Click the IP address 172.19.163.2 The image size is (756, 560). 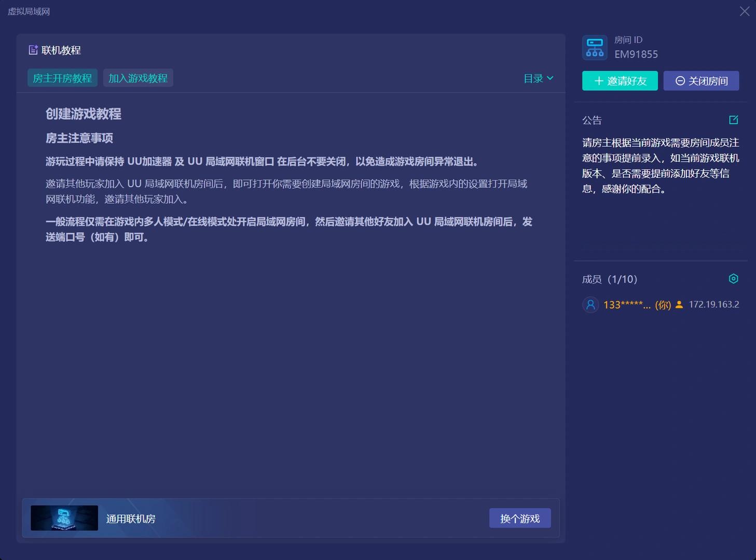(714, 304)
